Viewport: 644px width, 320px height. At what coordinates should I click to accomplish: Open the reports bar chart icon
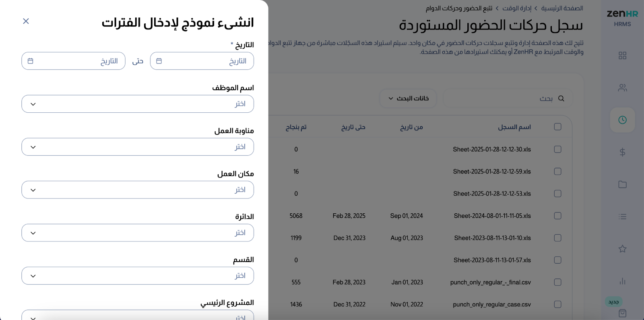(622, 281)
